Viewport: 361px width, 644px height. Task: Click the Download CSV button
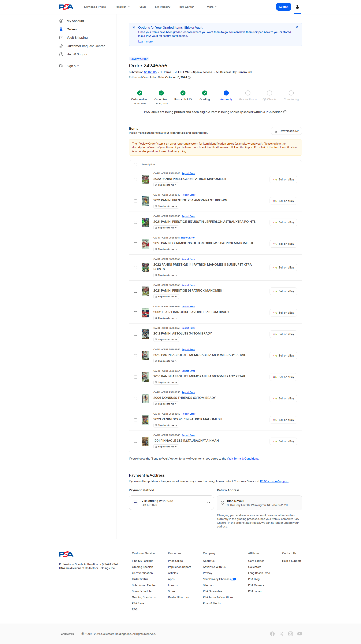pos(286,131)
